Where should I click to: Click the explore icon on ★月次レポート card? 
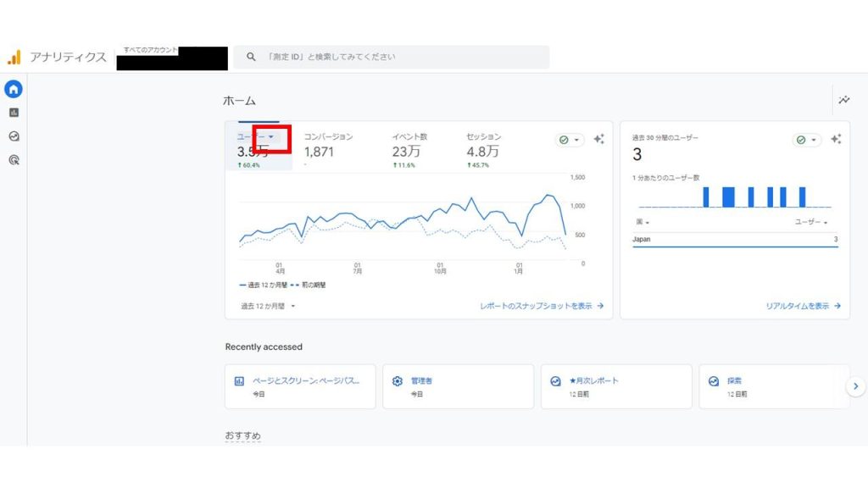click(555, 381)
